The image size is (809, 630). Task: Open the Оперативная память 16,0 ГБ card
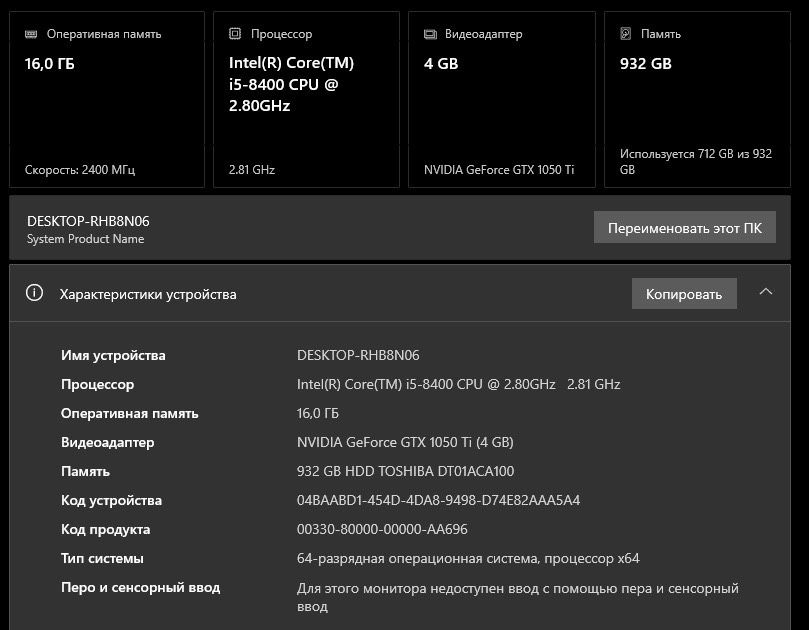click(x=107, y=100)
